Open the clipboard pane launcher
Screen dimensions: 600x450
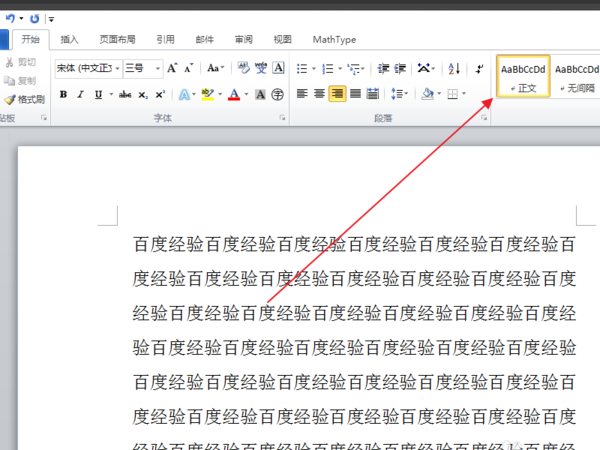[44, 118]
